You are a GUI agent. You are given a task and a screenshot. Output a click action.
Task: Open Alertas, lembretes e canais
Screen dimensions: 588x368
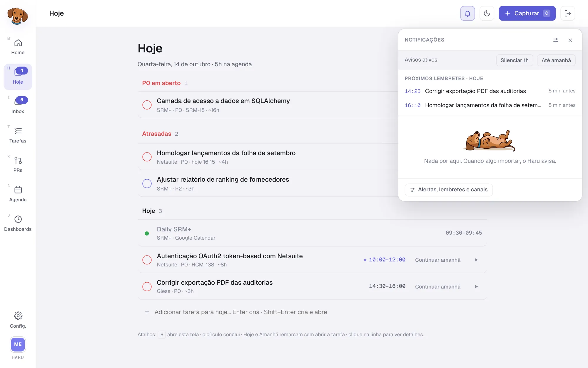coord(449,190)
